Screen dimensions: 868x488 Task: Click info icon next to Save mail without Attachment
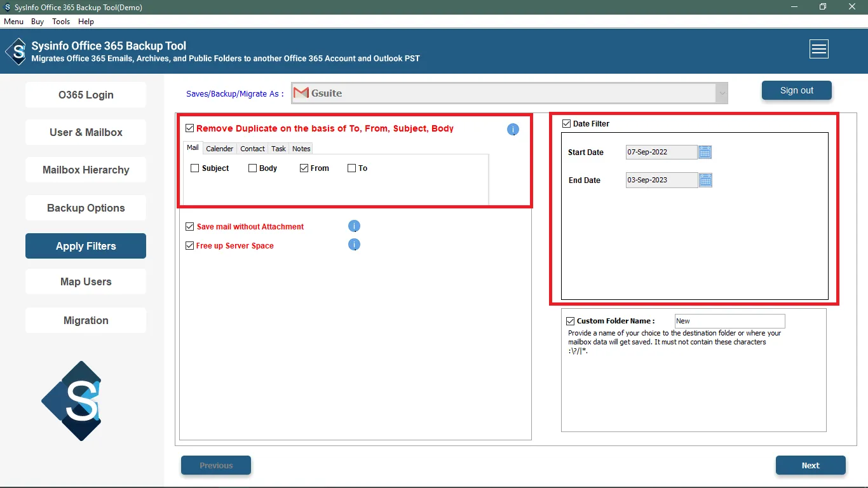click(x=355, y=226)
